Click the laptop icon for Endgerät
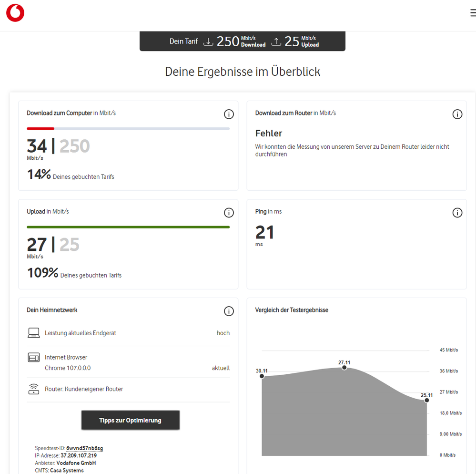 [x=34, y=333]
